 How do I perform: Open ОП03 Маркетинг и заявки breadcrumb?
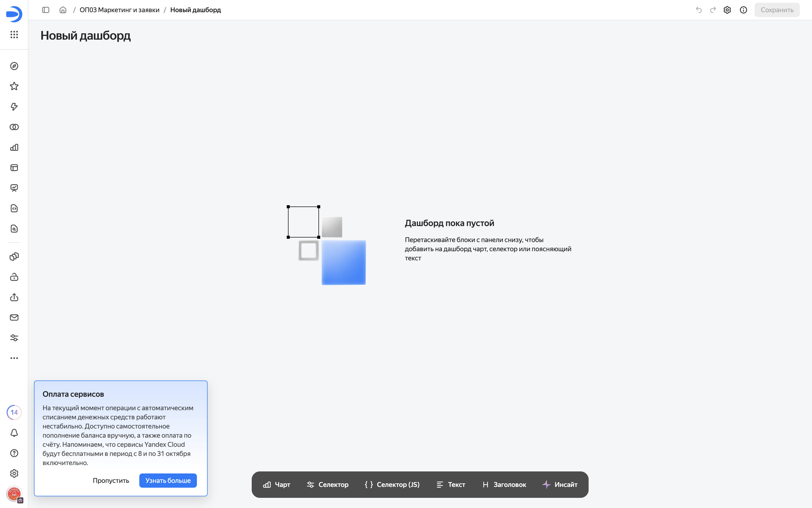pyautogui.click(x=120, y=10)
